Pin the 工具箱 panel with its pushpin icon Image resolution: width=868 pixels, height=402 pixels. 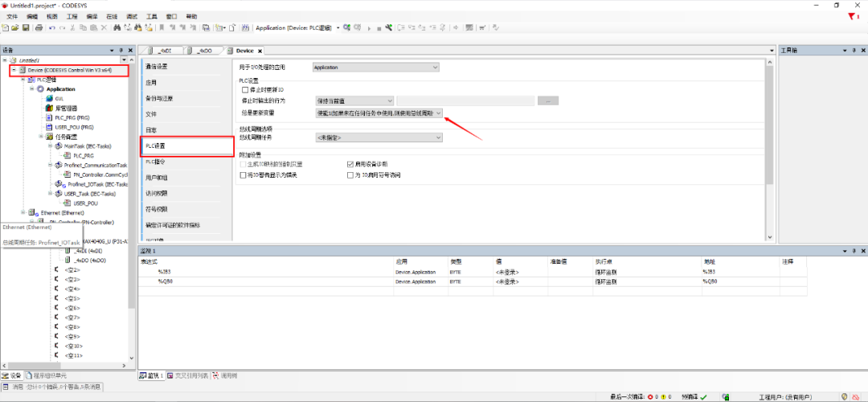point(853,50)
